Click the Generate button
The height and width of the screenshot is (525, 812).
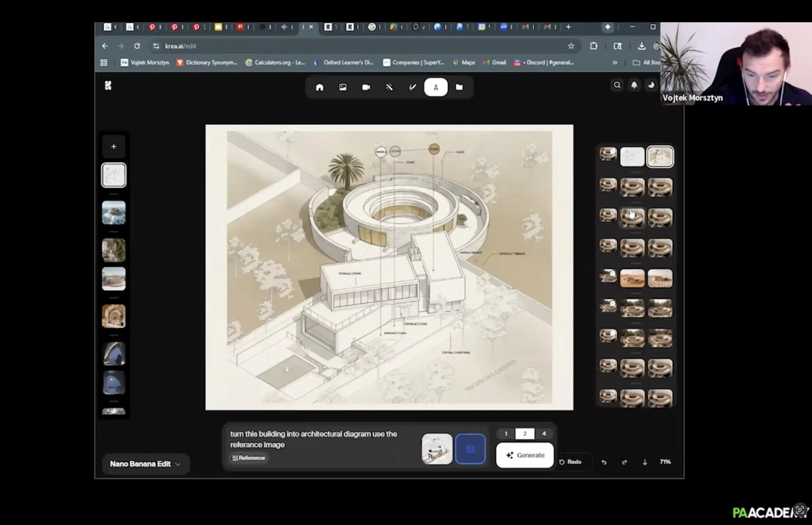click(x=525, y=455)
